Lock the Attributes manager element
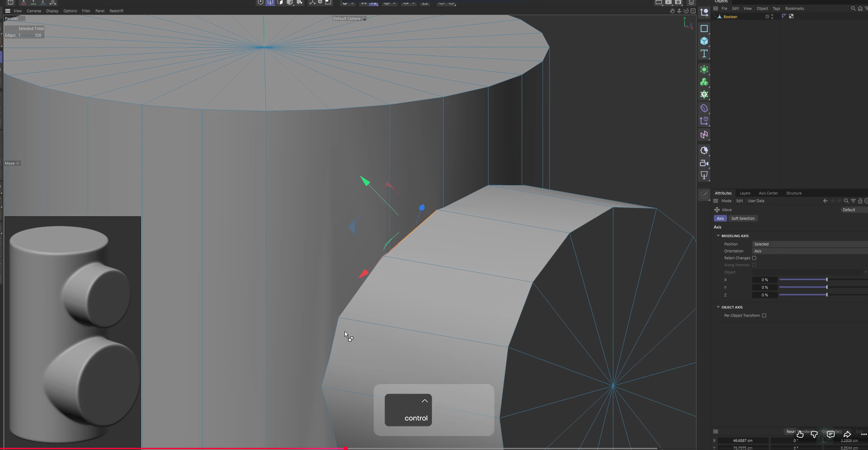Image resolution: width=868 pixels, height=450 pixels. [860, 201]
